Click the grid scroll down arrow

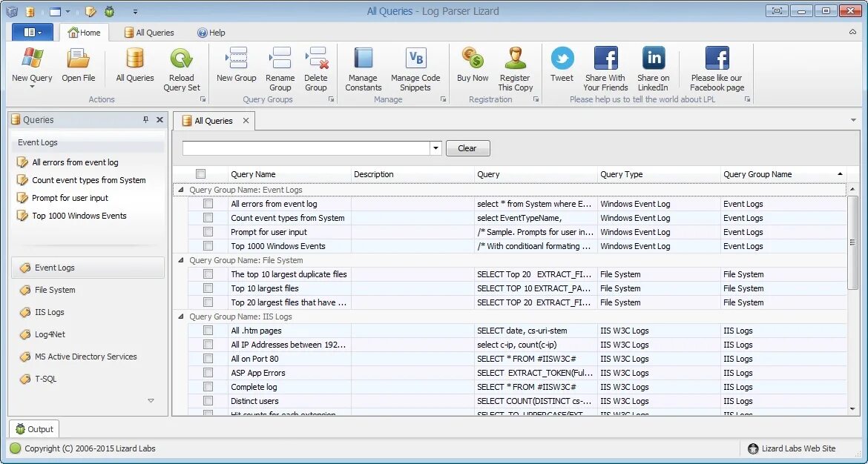[852, 408]
